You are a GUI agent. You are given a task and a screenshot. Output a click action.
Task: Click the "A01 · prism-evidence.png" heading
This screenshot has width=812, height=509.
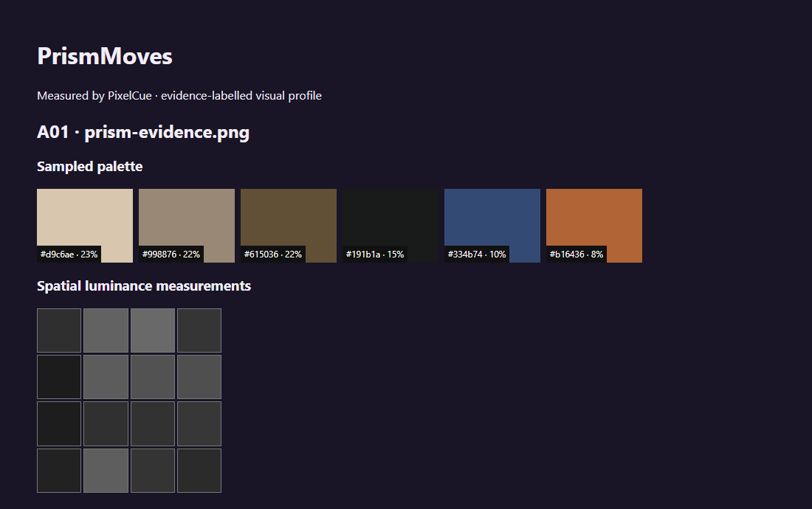point(143,133)
